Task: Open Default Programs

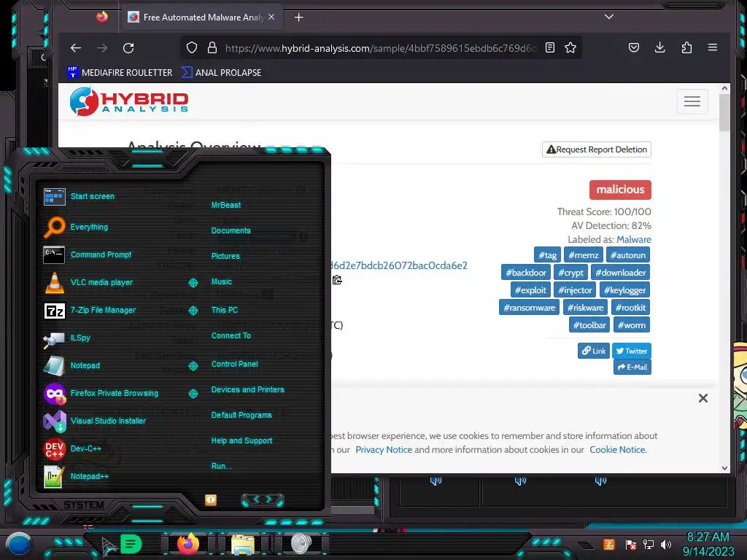Action: 241,415
